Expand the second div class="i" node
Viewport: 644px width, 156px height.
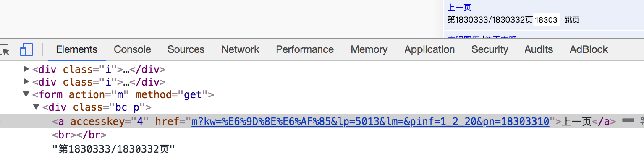26,82
